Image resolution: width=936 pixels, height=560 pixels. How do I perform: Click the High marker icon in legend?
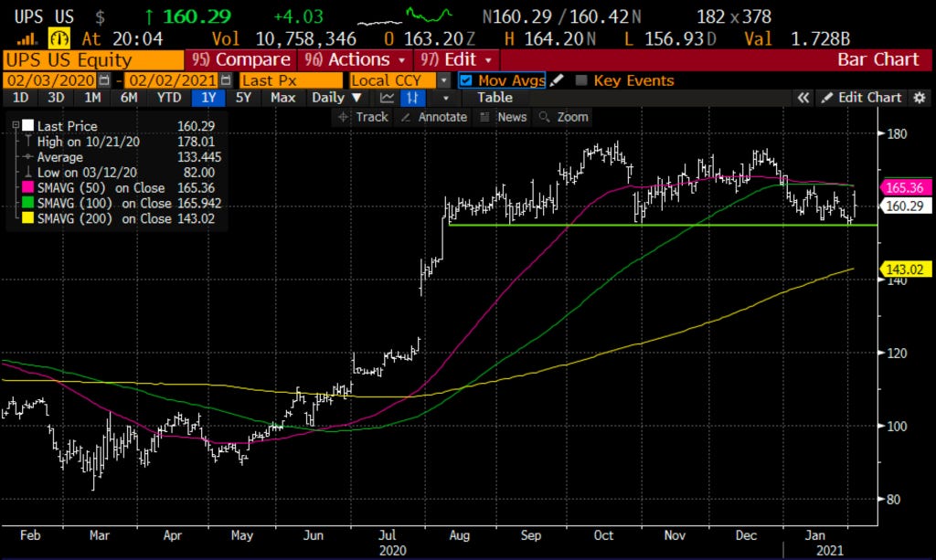28,142
